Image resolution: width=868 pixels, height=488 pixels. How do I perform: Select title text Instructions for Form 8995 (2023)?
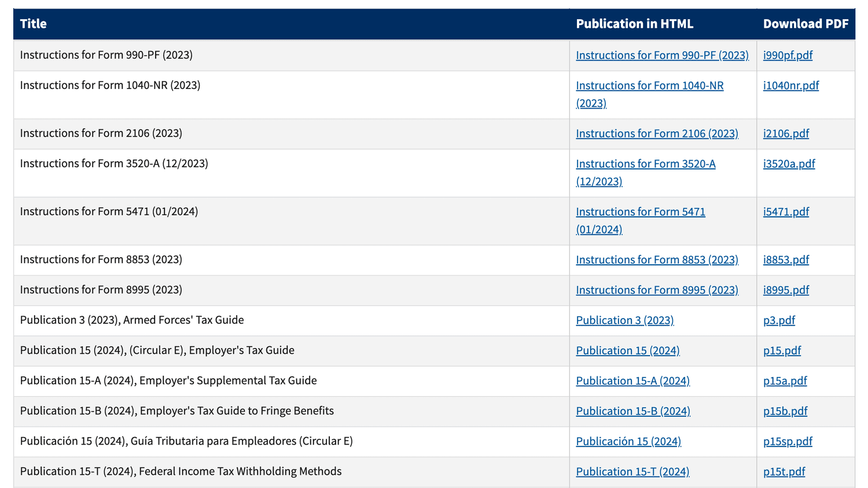point(101,290)
